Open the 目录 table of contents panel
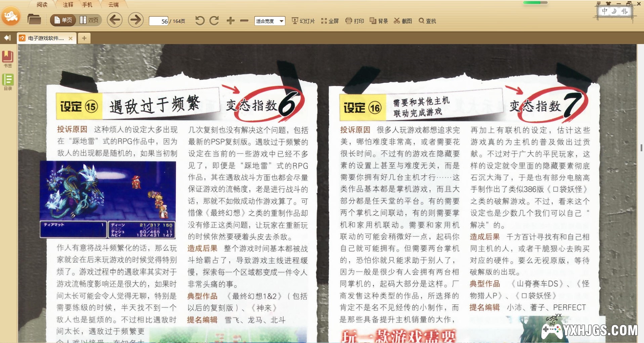Screen dimensions: 644x343 8,82
